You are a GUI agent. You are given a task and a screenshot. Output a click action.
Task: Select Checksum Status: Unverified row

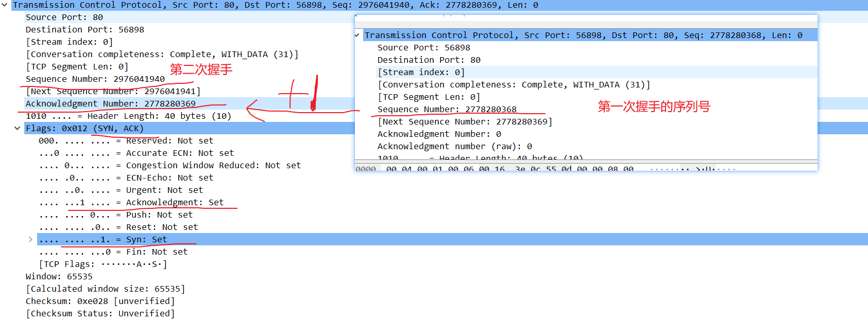click(x=100, y=314)
